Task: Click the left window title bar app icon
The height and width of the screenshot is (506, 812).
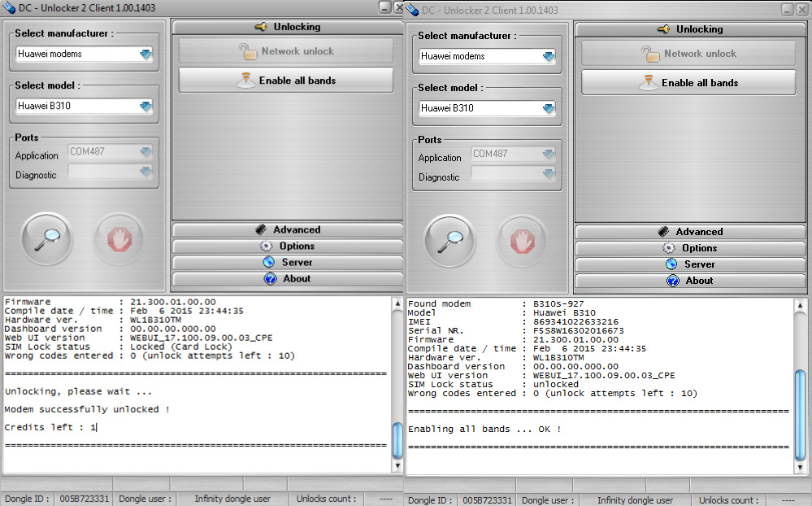Action: pyautogui.click(x=9, y=8)
